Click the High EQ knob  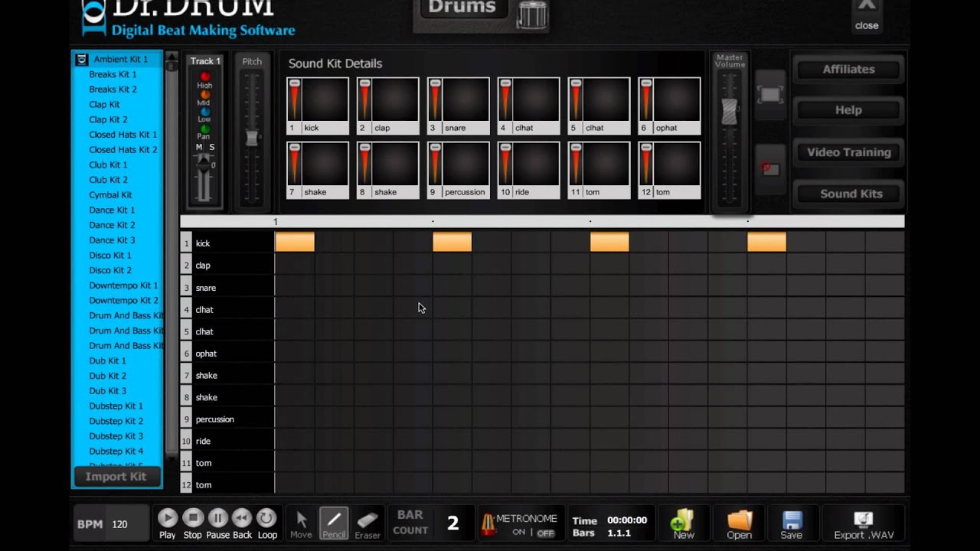point(204,77)
